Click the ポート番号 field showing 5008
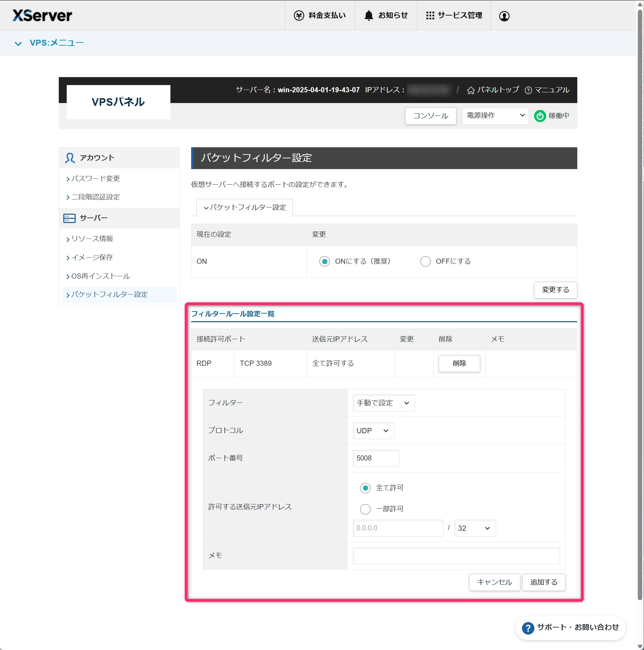This screenshot has width=644, height=650. [x=376, y=458]
